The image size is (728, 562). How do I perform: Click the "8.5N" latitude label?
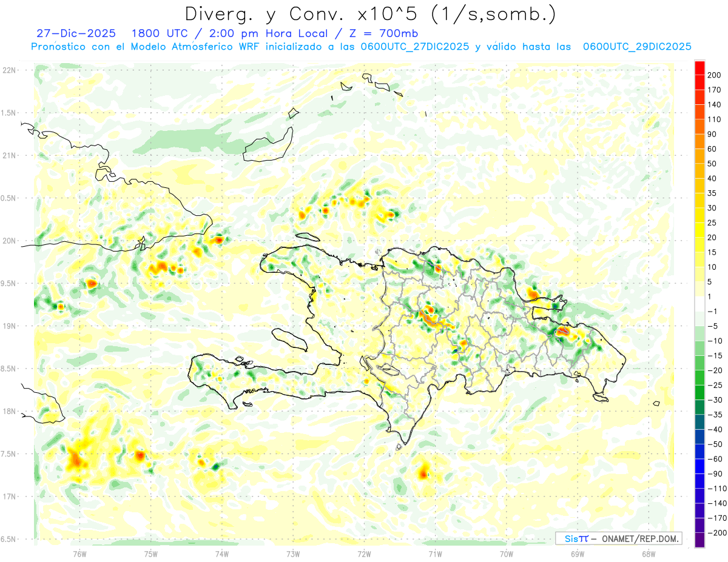(9, 369)
